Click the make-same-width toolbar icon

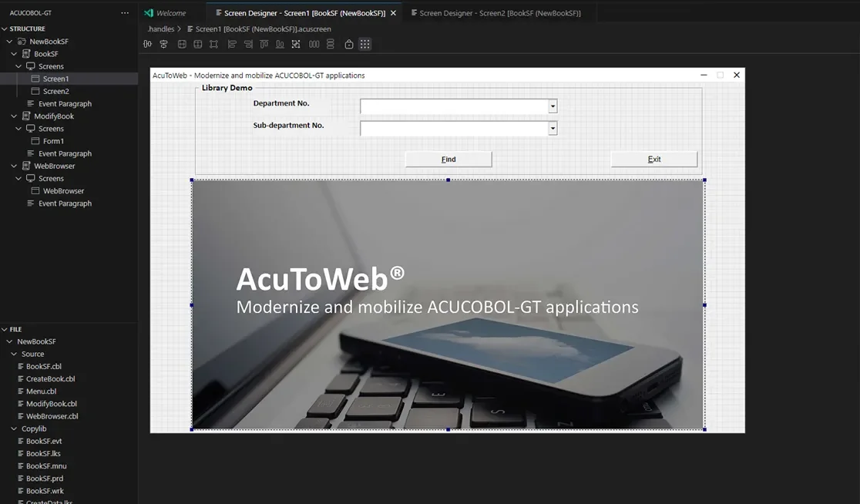point(198,45)
